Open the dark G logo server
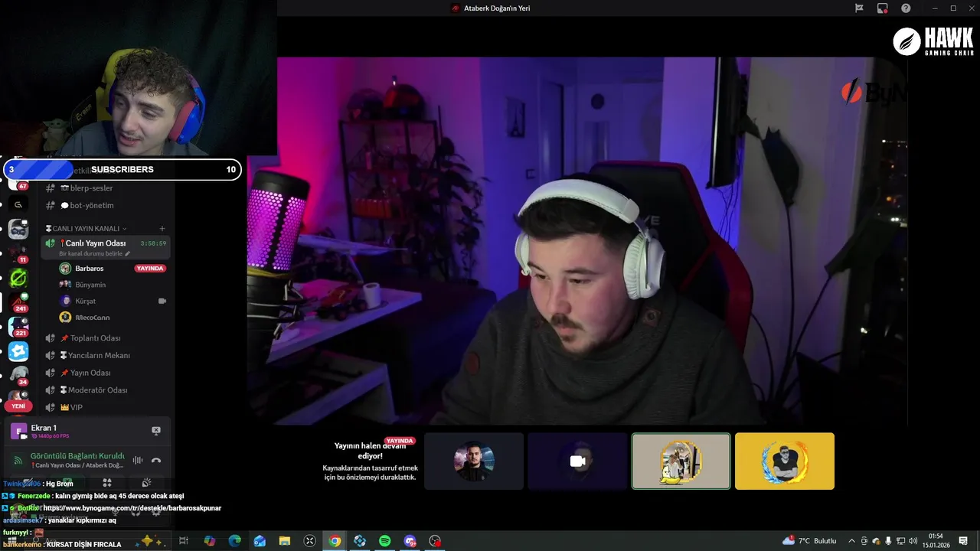Screen dimensions: 980x551 coord(18,204)
